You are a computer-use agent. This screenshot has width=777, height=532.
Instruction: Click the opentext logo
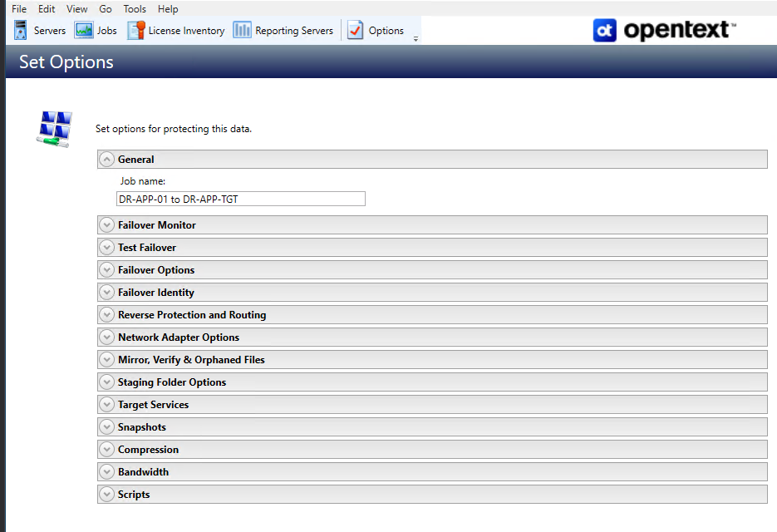pos(664,30)
